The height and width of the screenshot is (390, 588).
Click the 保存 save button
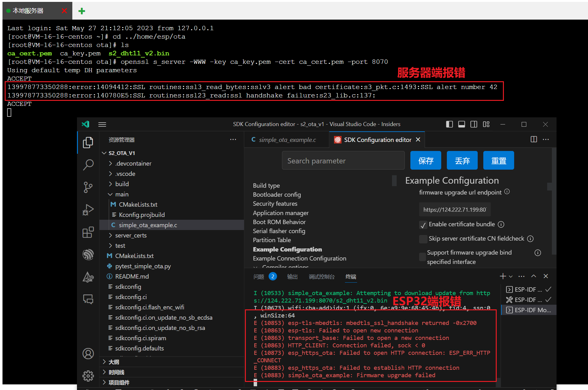(426, 160)
